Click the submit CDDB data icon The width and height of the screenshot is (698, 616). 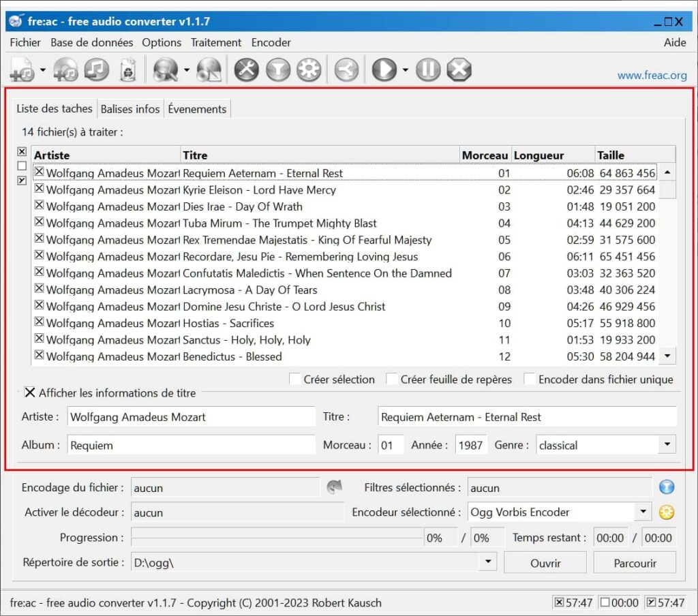tap(209, 70)
